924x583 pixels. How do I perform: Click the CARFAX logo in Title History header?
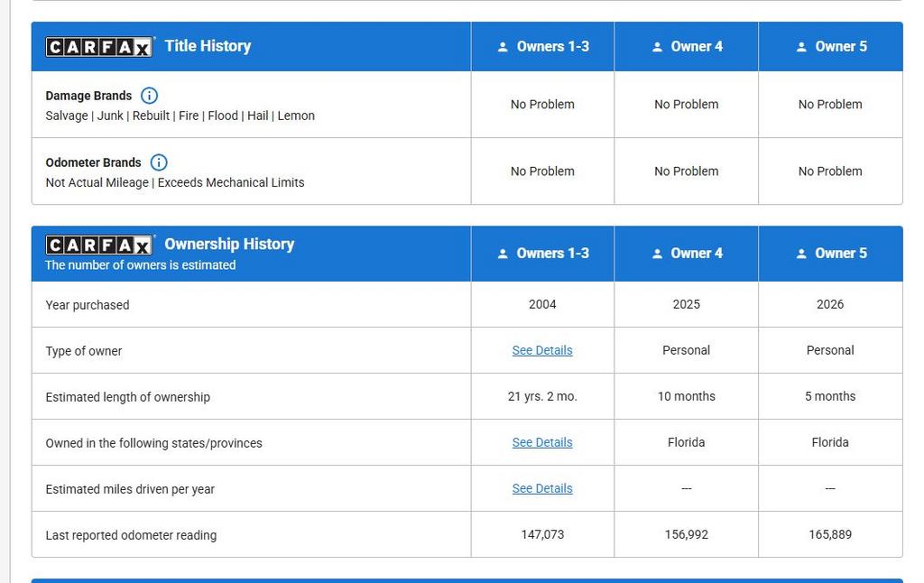pyautogui.click(x=99, y=47)
